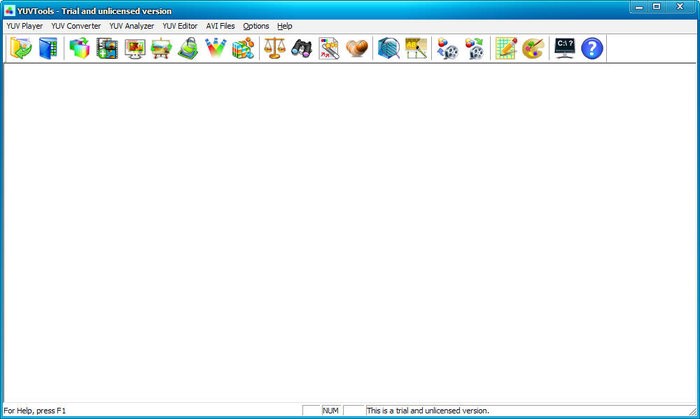The width and height of the screenshot is (700, 419).
Task: Click the green grid with pencil icon
Action: pyautogui.click(x=506, y=48)
